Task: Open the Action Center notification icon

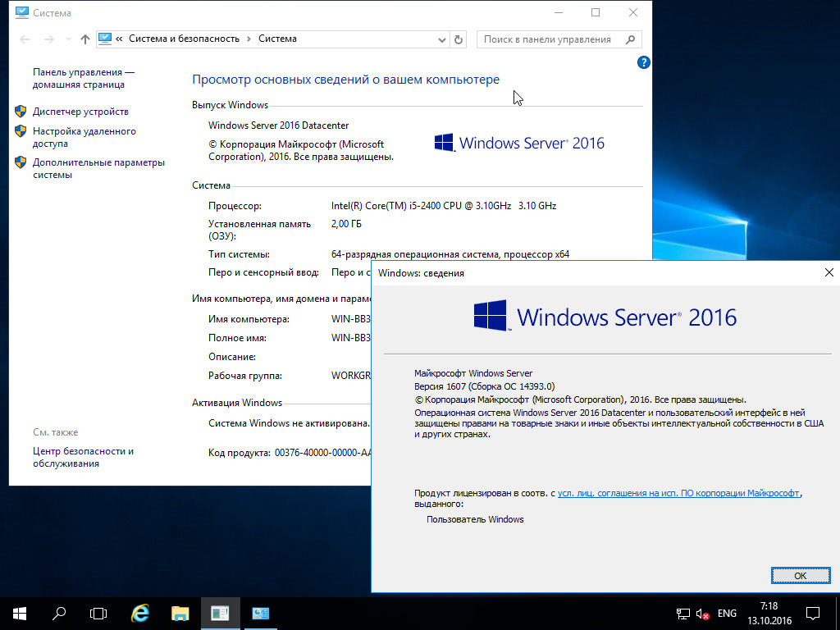Action: click(812, 613)
